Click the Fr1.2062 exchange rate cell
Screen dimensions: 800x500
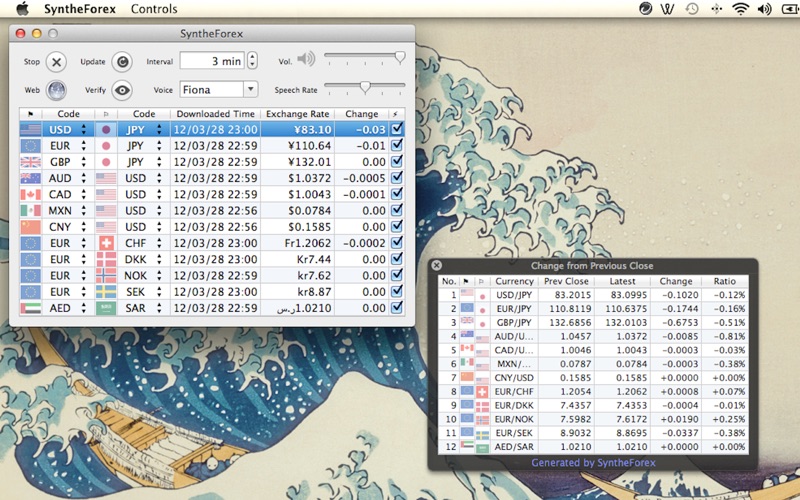pyautogui.click(x=297, y=243)
